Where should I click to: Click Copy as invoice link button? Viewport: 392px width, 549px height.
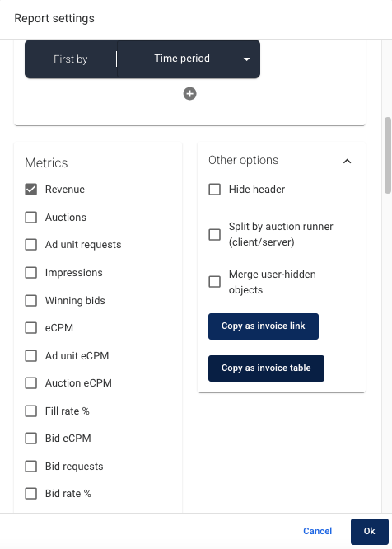coord(264,326)
